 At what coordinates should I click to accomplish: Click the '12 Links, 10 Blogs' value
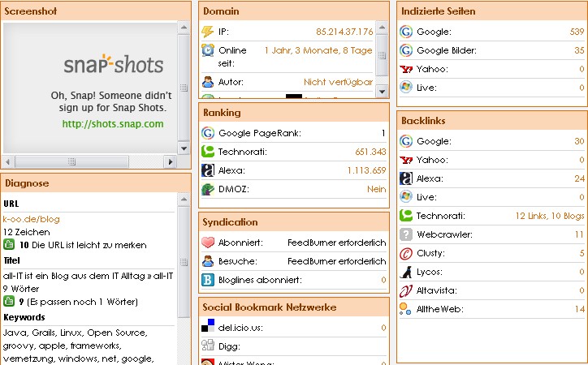click(x=550, y=216)
